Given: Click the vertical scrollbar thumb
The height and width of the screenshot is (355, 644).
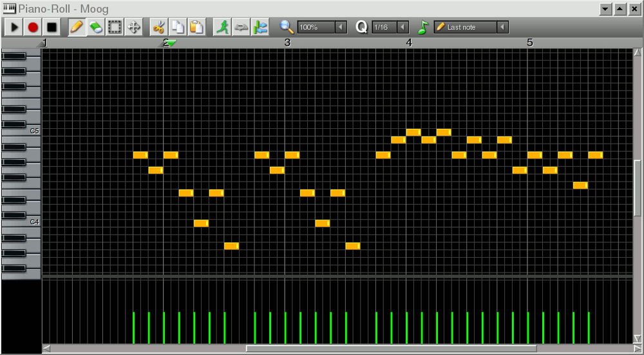Looking at the screenshot, I should pos(638,187).
